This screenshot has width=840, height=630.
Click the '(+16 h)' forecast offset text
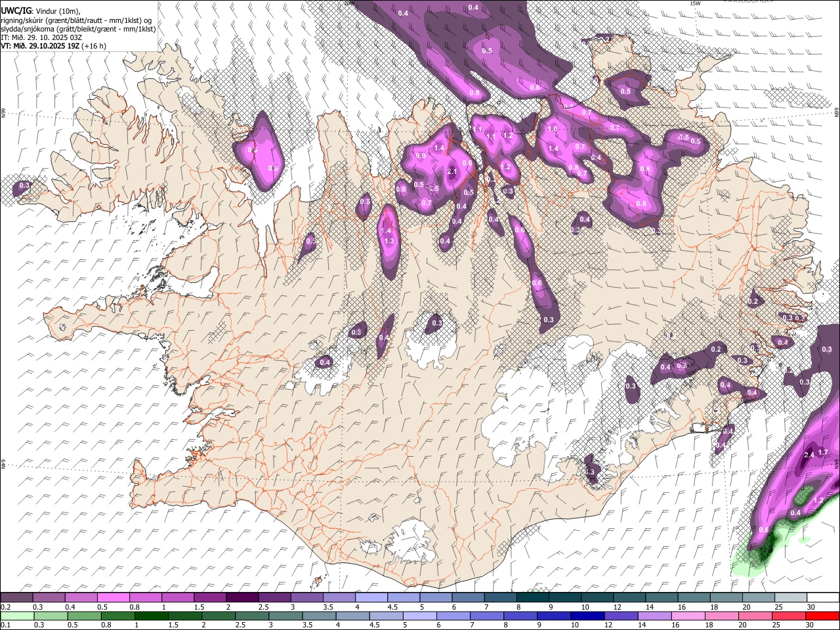pyautogui.click(x=94, y=46)
